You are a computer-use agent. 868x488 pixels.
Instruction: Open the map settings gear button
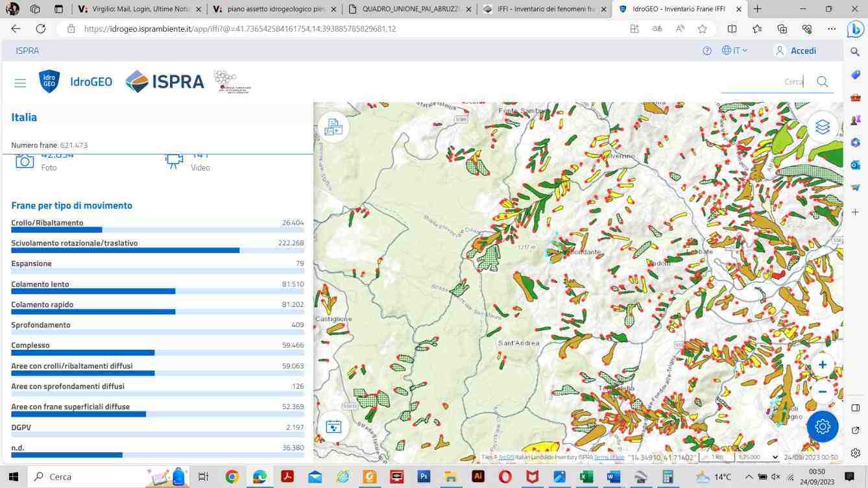pos(823,426)
